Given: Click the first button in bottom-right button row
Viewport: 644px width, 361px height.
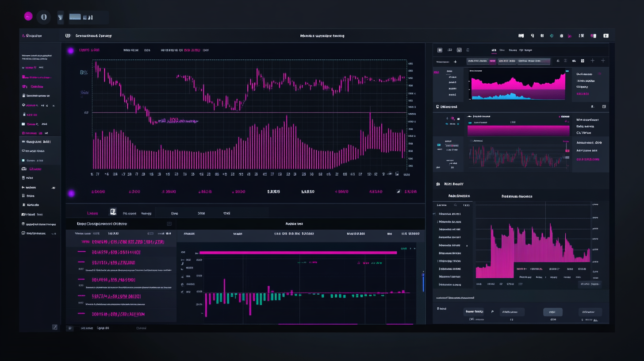Looking at the screenshot, I should point(474,312).
